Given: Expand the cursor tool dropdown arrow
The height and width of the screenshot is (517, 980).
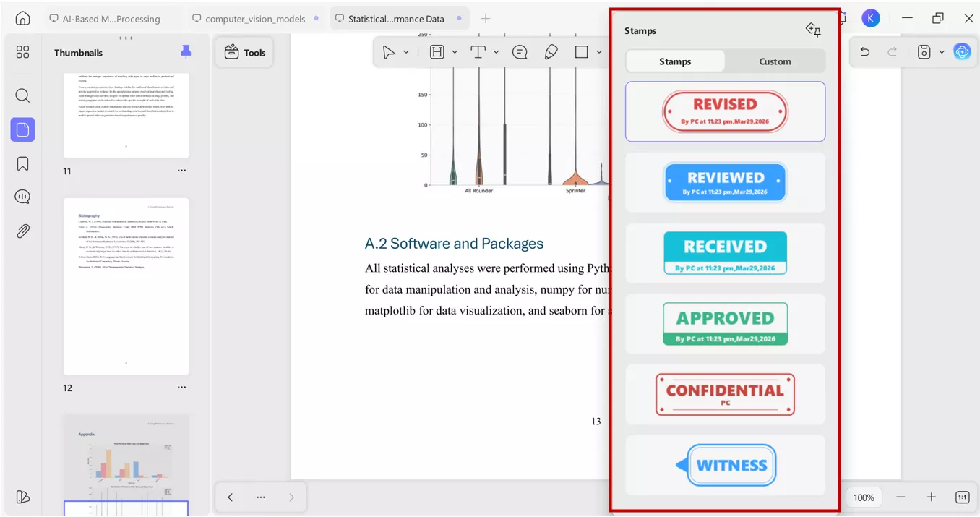Looking at the screenshot, I should click(406, 52).
